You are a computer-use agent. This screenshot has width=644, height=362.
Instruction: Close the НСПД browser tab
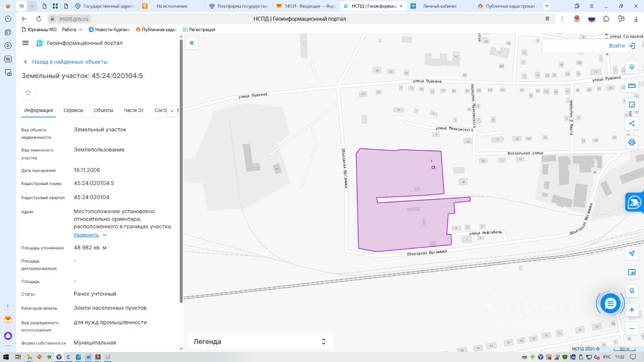[401, 6]
